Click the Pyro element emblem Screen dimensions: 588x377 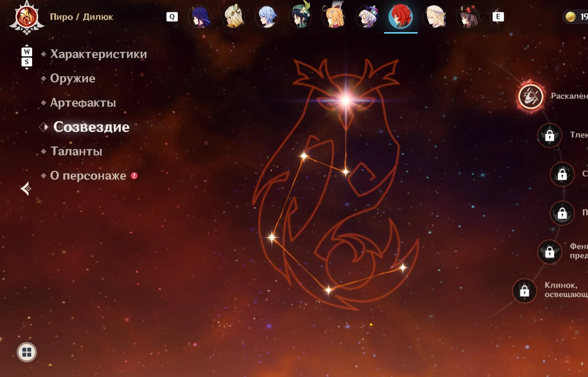click(x=27, y=17)
